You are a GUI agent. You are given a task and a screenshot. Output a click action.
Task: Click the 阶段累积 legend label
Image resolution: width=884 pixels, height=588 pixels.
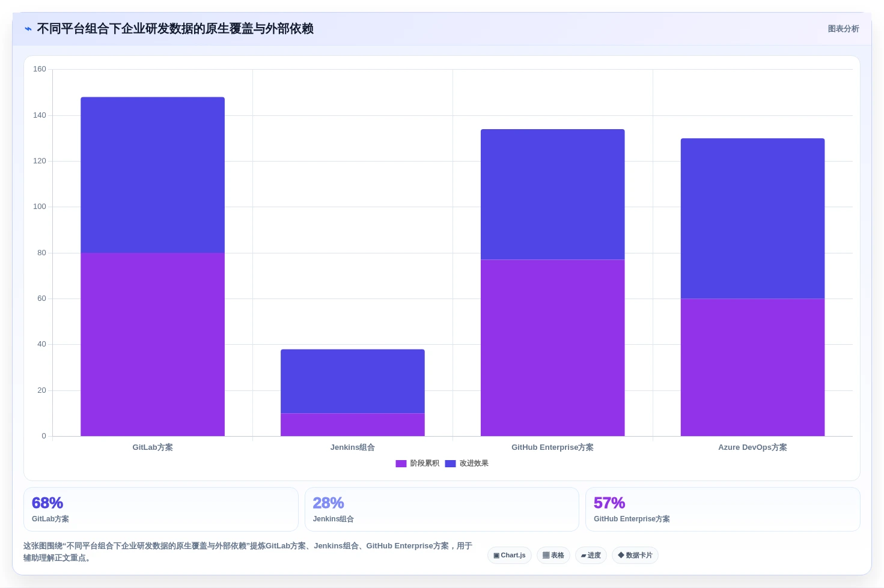click(x=424, y=464)
